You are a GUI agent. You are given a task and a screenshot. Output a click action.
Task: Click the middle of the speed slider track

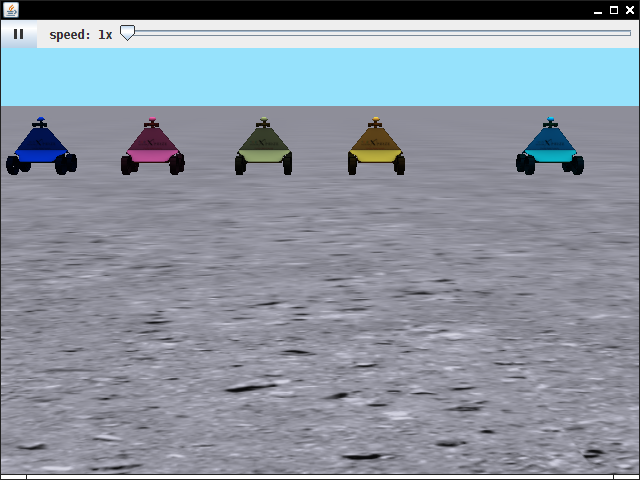[376, 33]
